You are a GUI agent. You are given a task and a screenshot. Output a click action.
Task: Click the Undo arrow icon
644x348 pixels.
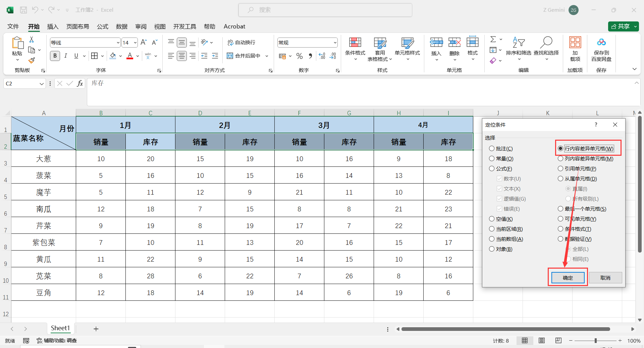point(35,10)
